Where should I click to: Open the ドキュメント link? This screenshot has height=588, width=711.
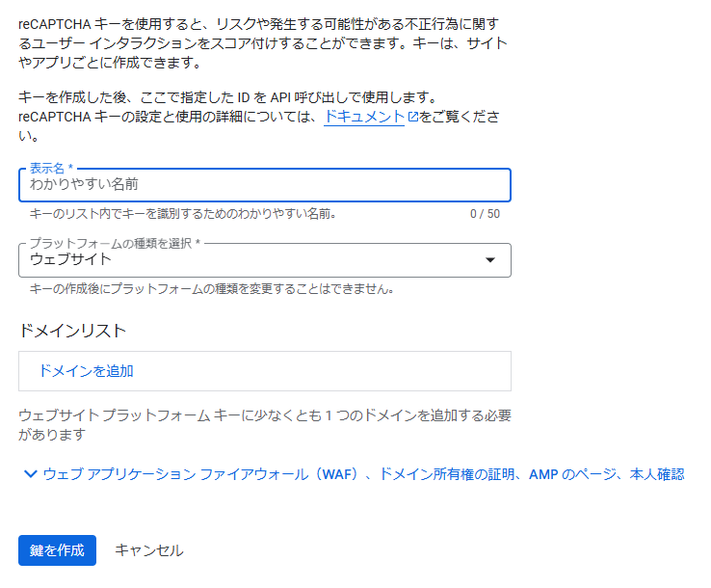[x=363, y=117]
